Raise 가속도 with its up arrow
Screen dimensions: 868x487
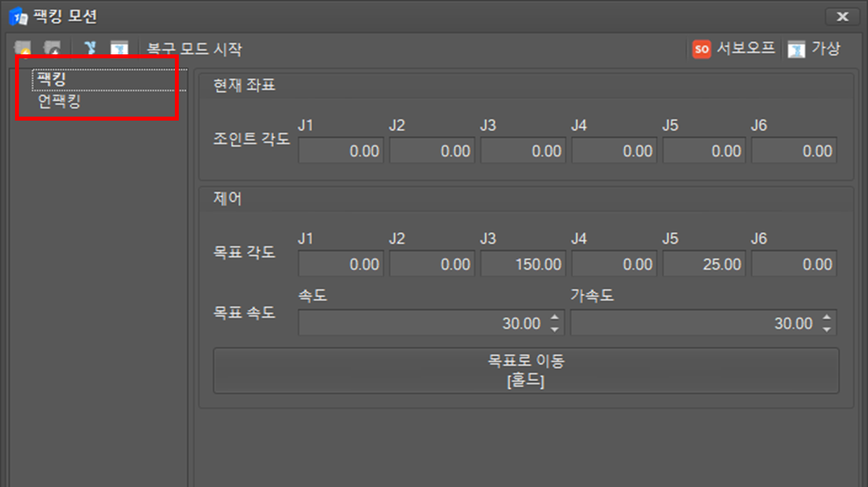826,318
